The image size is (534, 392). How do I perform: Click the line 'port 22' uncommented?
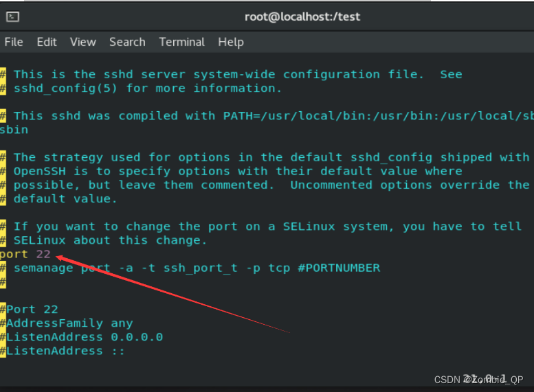(x=25, y=254)
